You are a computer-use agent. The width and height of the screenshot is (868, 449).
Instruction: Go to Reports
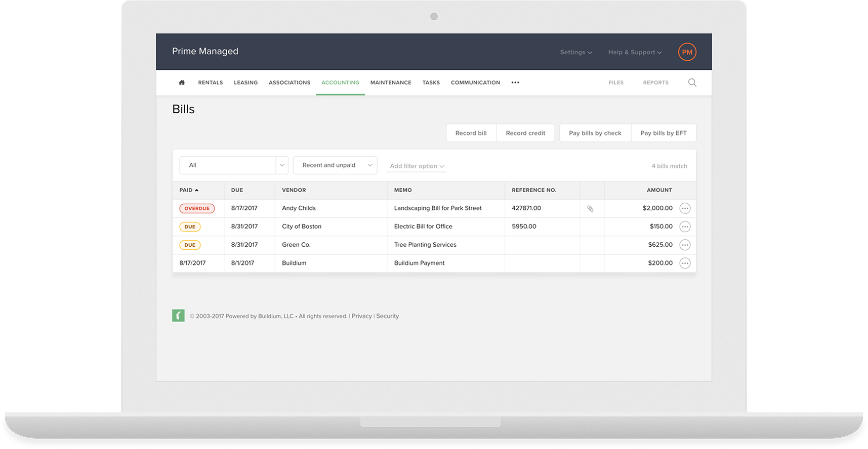(x=656, y=82)
